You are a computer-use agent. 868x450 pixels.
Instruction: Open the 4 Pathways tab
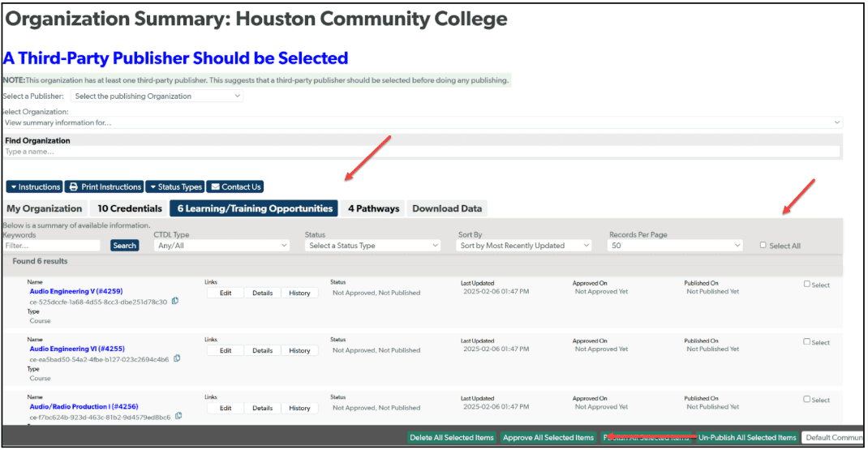click(x=373, y=208)
